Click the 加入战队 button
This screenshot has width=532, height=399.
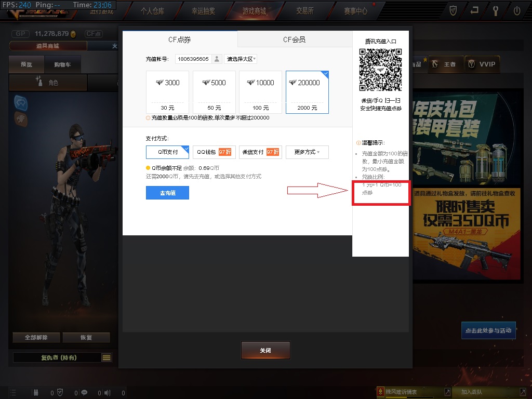coord(472,392)
